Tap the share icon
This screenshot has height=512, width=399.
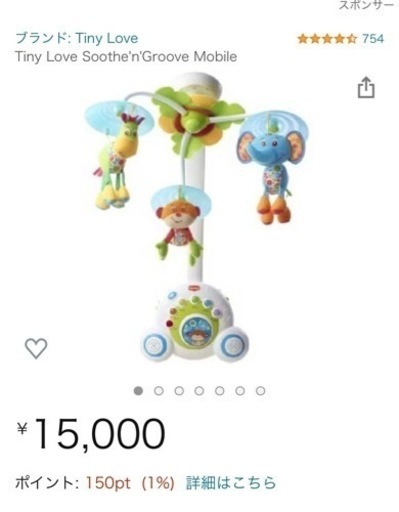[366, 88]
